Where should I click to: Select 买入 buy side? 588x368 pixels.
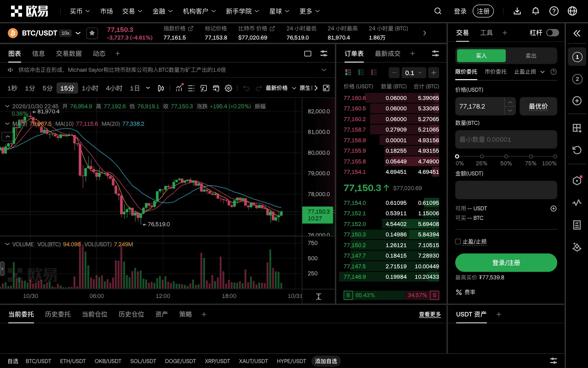click(x=481, y=56)
